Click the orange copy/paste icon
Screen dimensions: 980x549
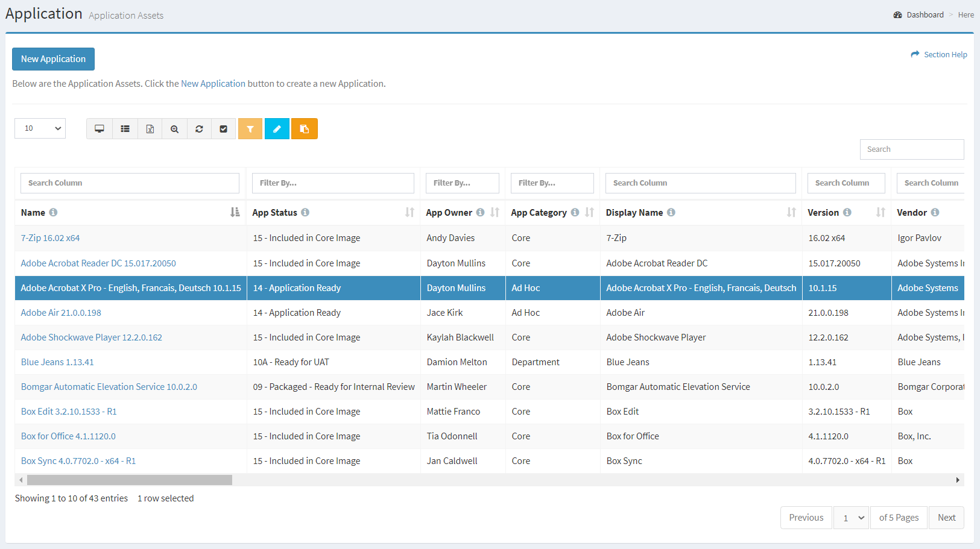305,129
